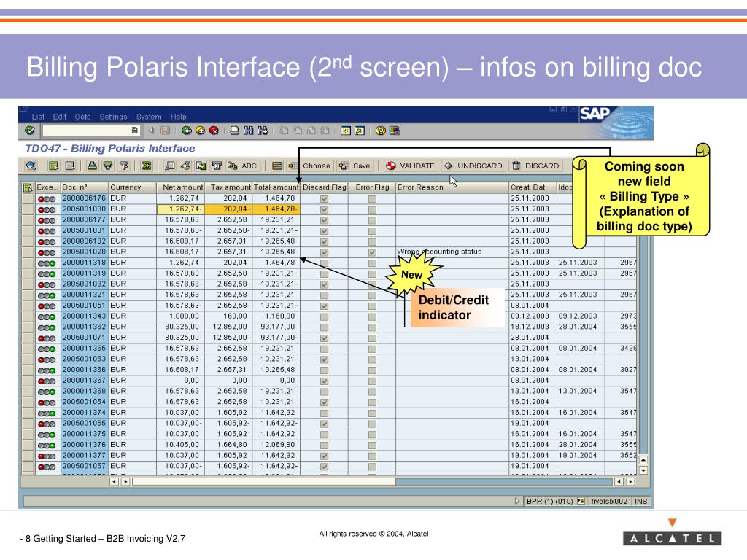
Task: Click the select-all icon in table header corner
Action: (x=28, y=187)
